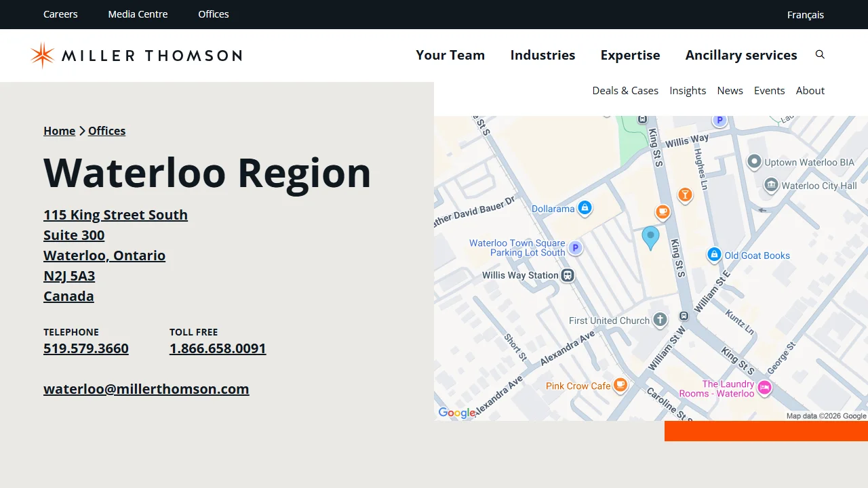Open the Your Team menu

(450, 55)
